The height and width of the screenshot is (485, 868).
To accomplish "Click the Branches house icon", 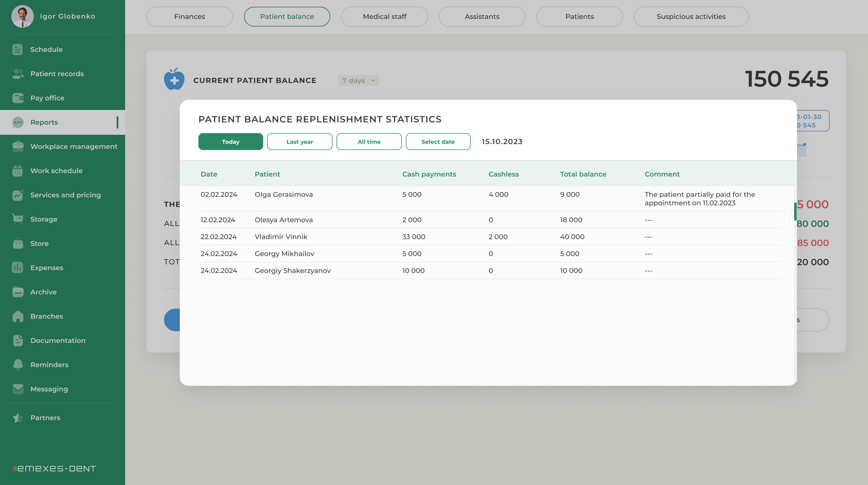I will (18, 316).
